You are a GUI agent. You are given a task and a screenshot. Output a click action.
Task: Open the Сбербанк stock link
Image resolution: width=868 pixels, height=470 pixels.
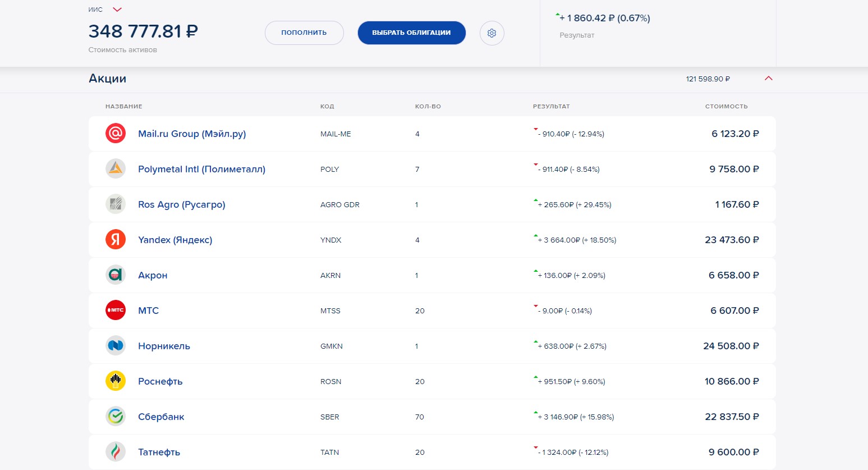pos(161,417)
